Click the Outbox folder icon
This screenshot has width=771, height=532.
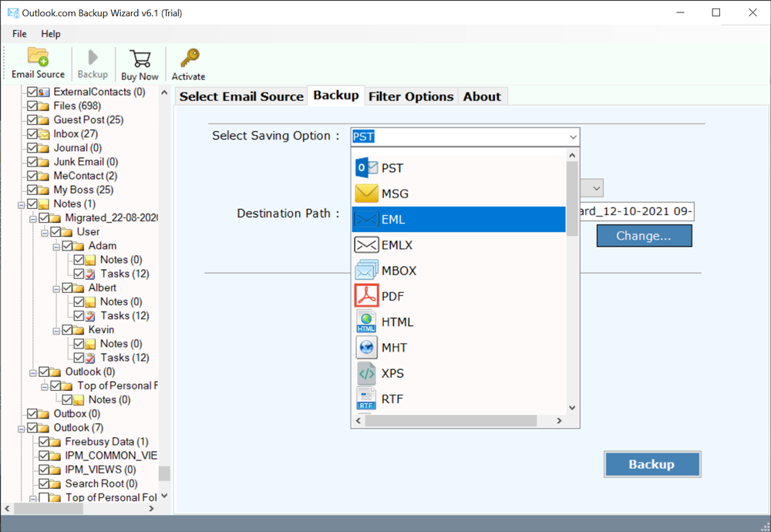click(44, 414)
